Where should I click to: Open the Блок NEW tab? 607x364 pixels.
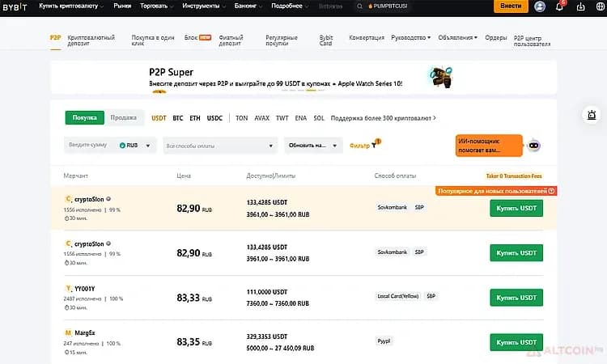point(197,37)
